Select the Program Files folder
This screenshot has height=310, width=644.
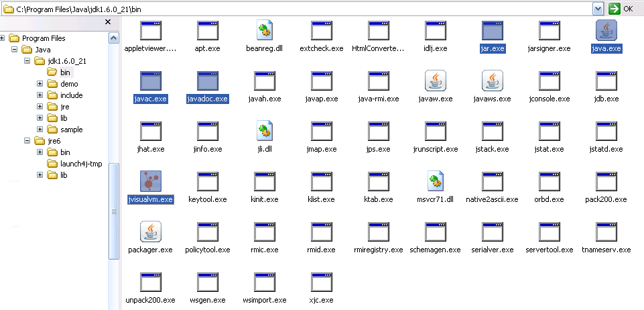coord(38,38)
